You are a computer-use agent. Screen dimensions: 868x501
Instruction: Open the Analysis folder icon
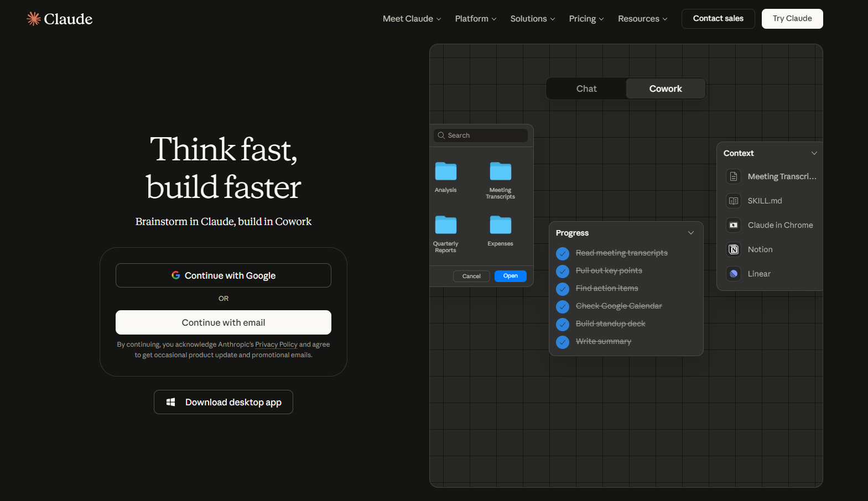coord(445,171)
